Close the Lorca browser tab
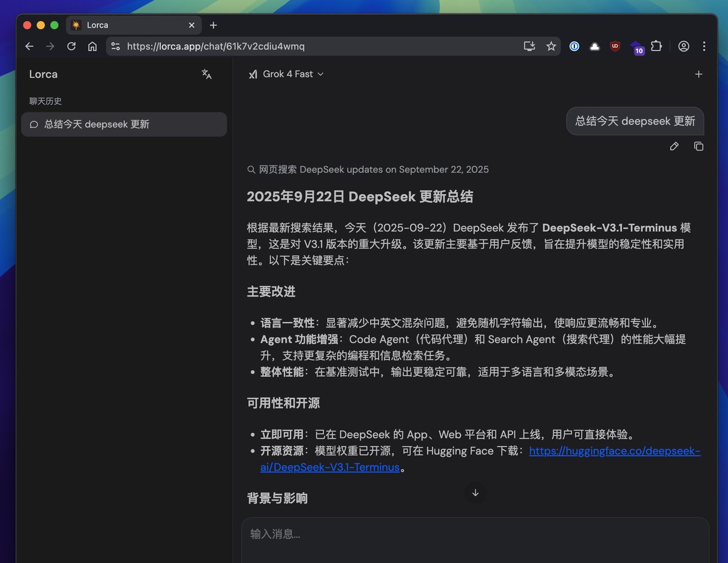Screen dimensions: 728x563 (192, 25)
